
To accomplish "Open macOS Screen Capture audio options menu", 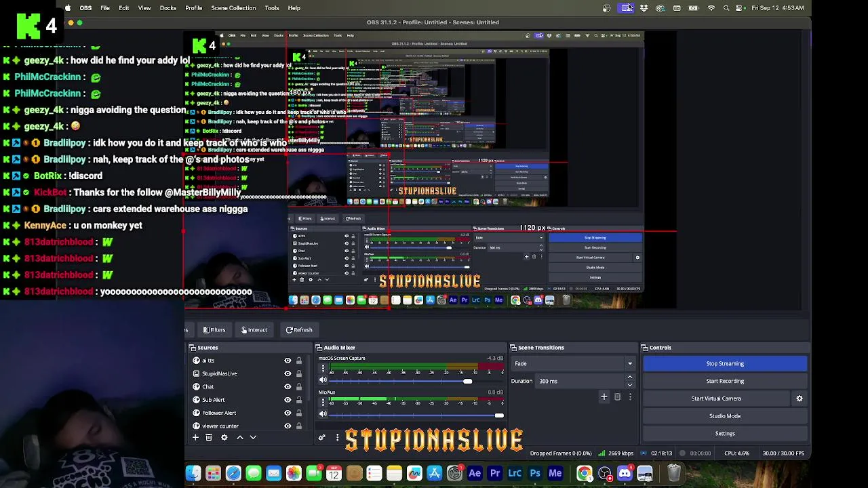I will pos(323,369).
